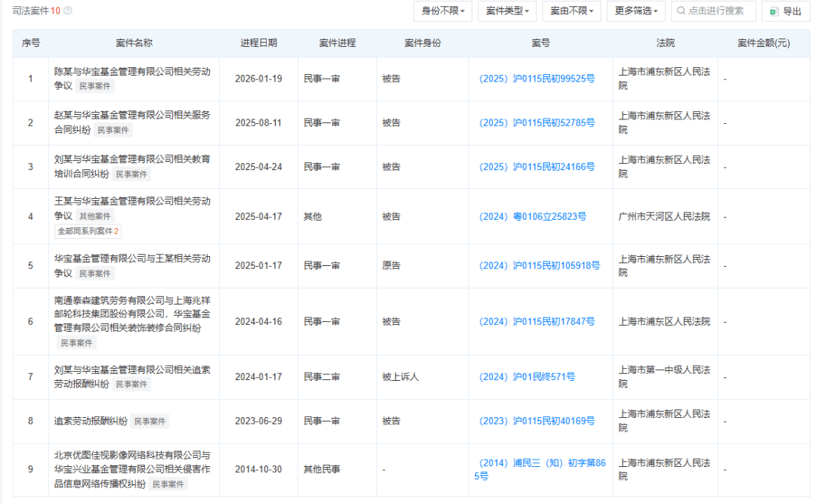Expand the 更多筛选 filter menu
Image resolution: width=816 pixels, height=504 pixels.
636,11
